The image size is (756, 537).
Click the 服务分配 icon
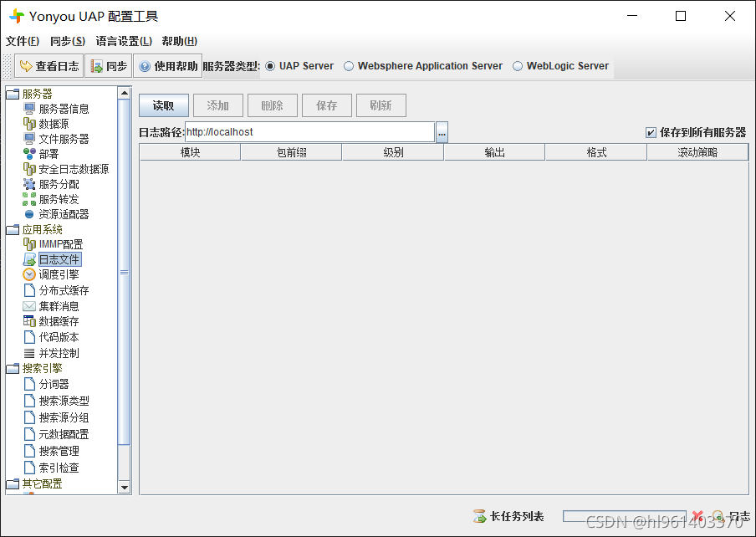pos(29,184)
